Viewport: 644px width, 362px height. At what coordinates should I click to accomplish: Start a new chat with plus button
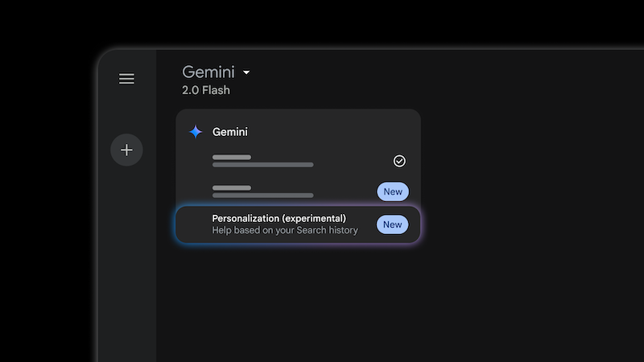click(126, 150)
